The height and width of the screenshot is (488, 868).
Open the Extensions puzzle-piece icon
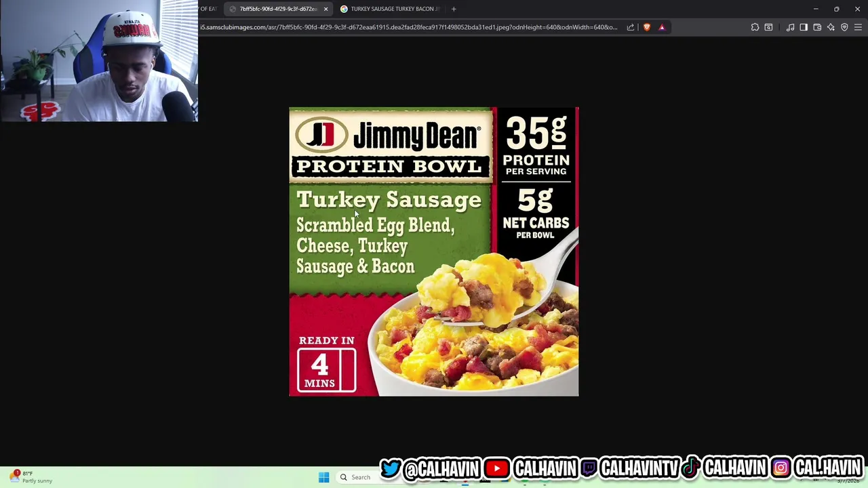[x=755, y=27]
